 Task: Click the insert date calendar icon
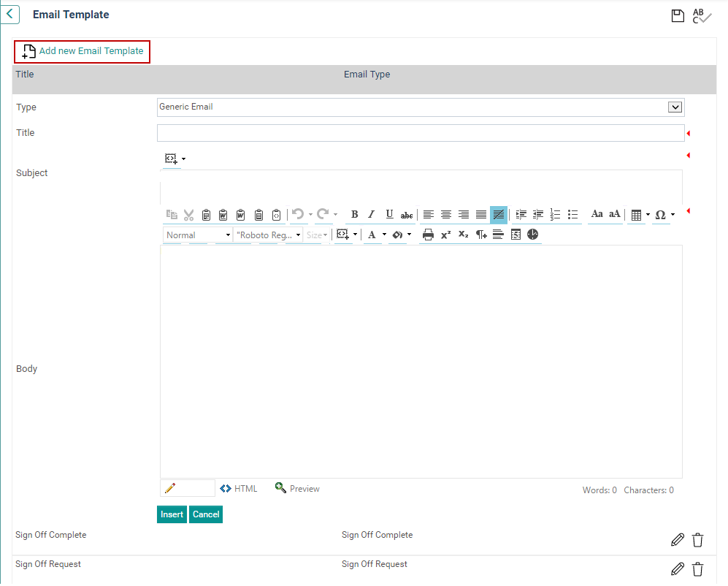point(516,235)
